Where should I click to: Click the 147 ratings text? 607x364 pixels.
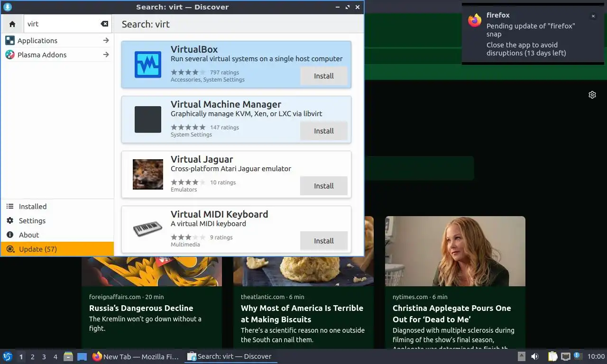click(224, 127)
